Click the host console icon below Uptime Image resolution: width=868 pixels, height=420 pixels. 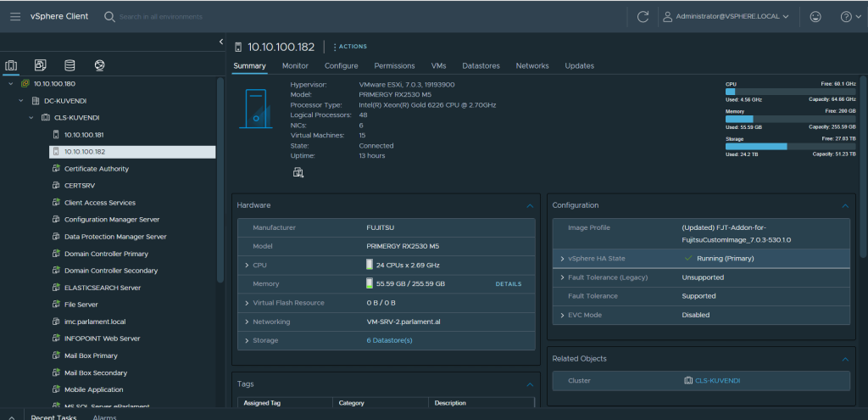[x=298, y=173]
